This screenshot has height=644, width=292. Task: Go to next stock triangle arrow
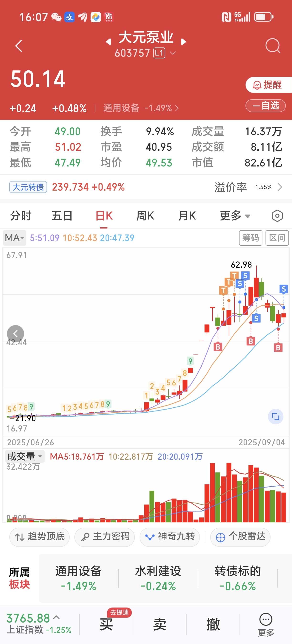click(183, 42)
